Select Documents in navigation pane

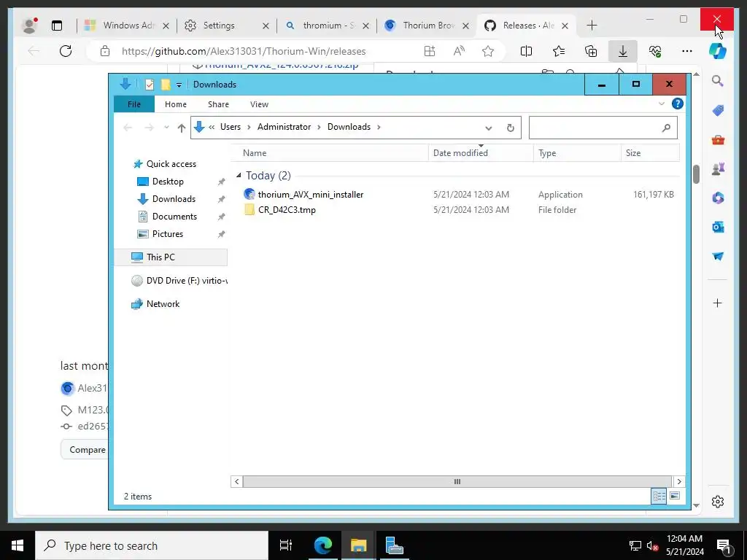(174, 217)
